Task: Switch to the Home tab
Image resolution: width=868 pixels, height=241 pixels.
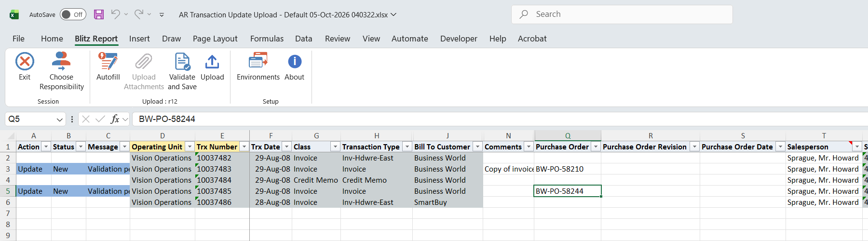Action: click(52, 39)
